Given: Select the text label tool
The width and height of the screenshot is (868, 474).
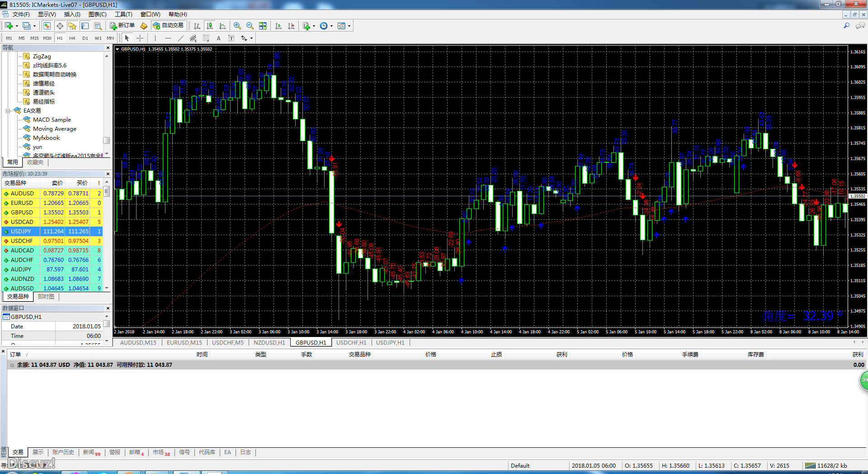Looking at the screenshot, I should coord(231,38).
